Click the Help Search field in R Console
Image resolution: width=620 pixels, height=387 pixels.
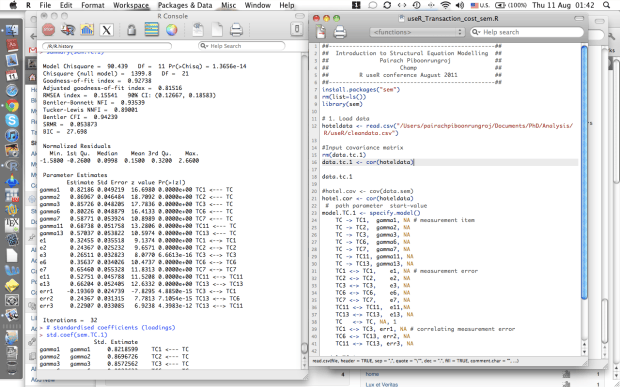coord(241,46)
